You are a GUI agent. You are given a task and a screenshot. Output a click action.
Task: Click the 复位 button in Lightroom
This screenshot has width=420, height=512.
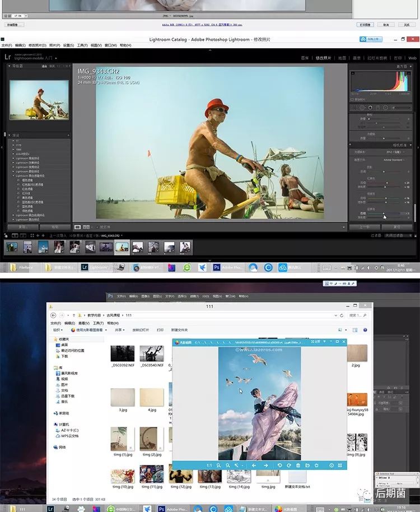click(396, 227)
